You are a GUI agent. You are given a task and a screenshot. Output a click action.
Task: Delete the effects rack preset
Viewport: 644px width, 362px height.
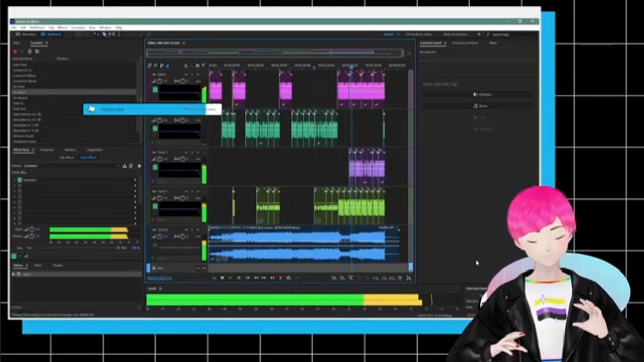coord(131,166)
